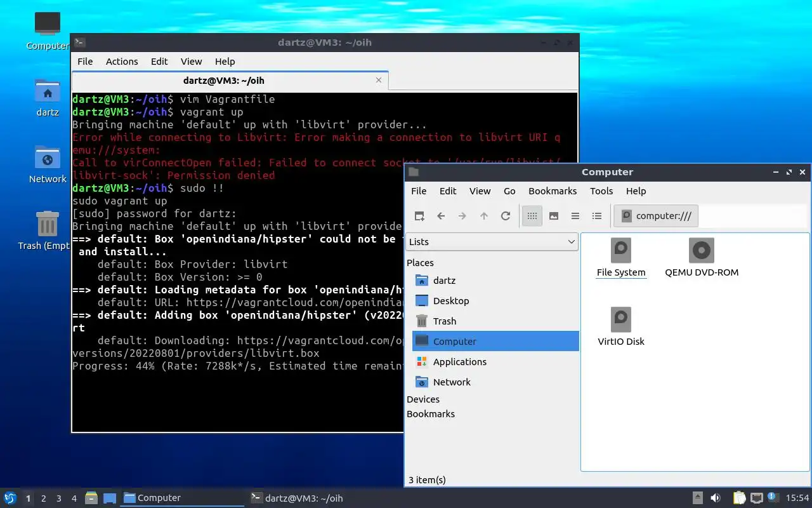Open the Lists side pane dropdown

pyautogui.click(x=492, y=242)
